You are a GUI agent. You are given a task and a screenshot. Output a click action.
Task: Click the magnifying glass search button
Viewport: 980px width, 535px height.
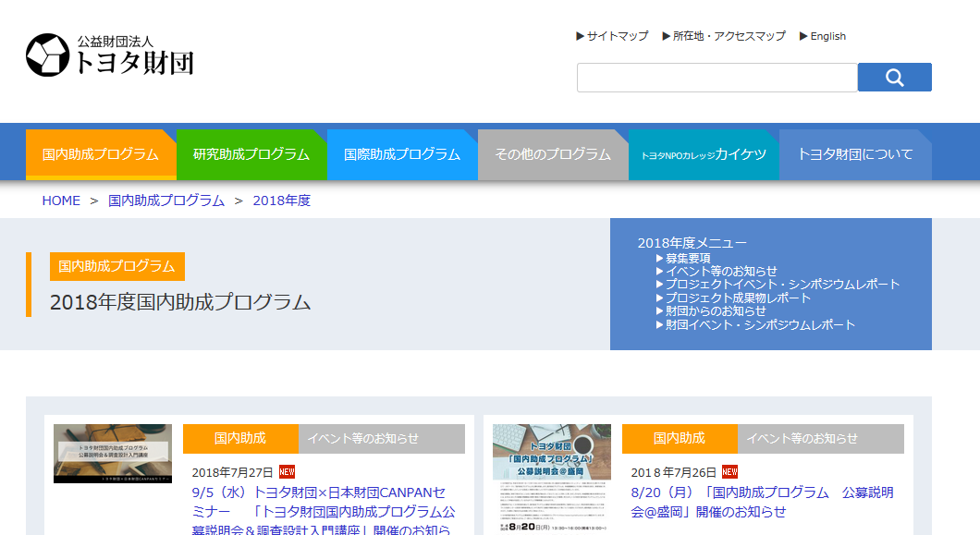[x=894, y=78]
